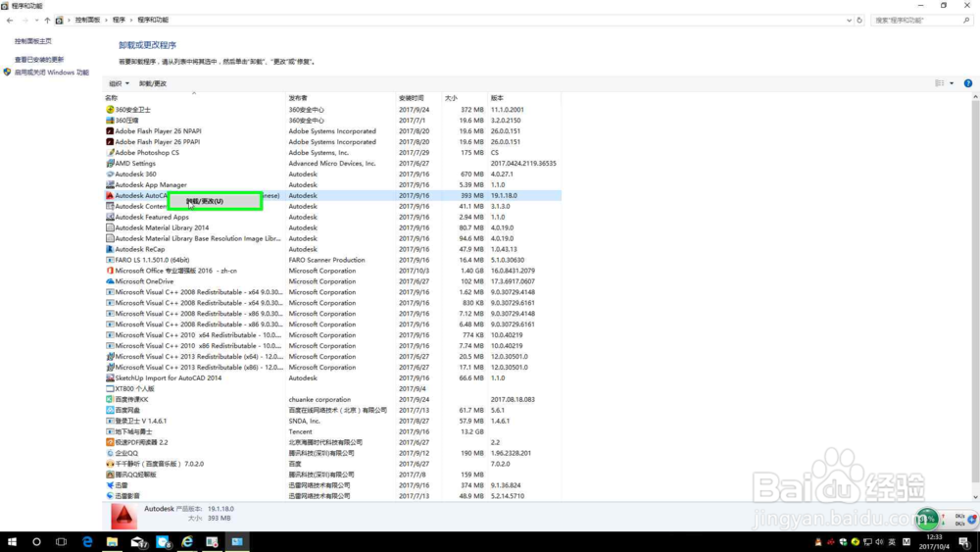Open File Explorer from the taskbar
Screen dimensions: 980x552
112,542
